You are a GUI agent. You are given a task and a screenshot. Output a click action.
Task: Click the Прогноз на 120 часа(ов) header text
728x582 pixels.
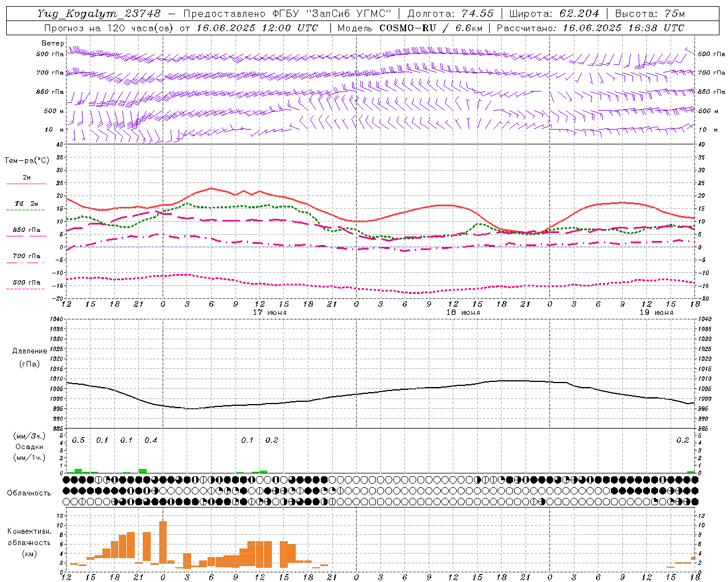coord(109,28)
